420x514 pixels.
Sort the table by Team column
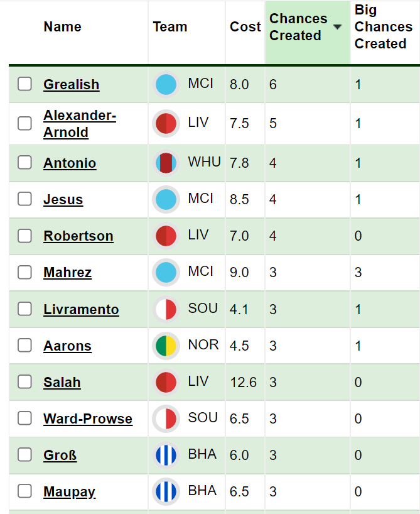[x=170, y=27]
